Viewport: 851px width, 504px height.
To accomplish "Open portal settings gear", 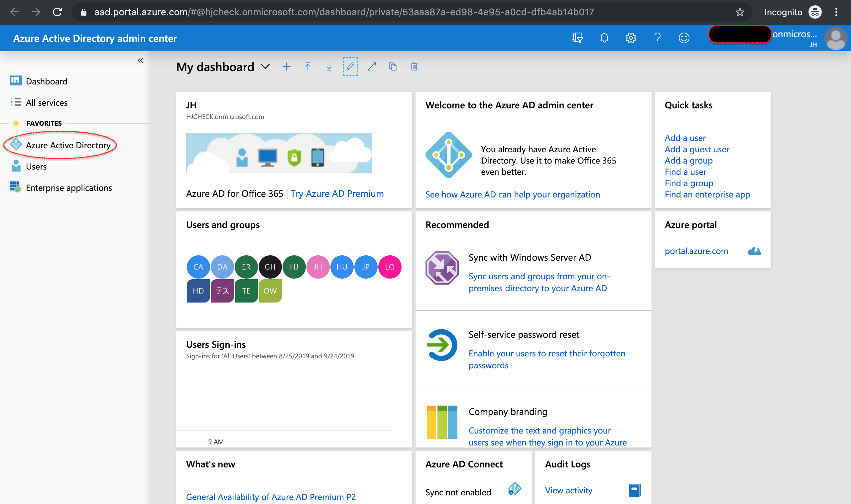I will tap(631, 38).
